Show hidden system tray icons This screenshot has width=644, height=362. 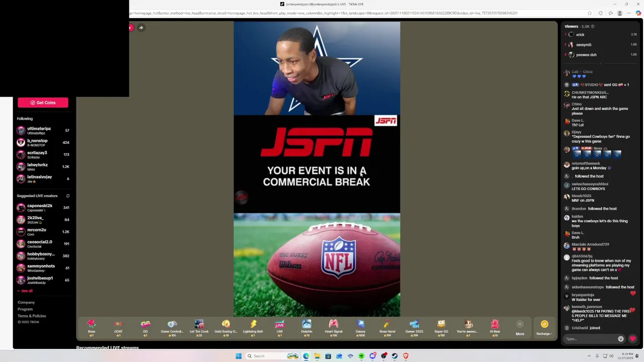[589, 356]
